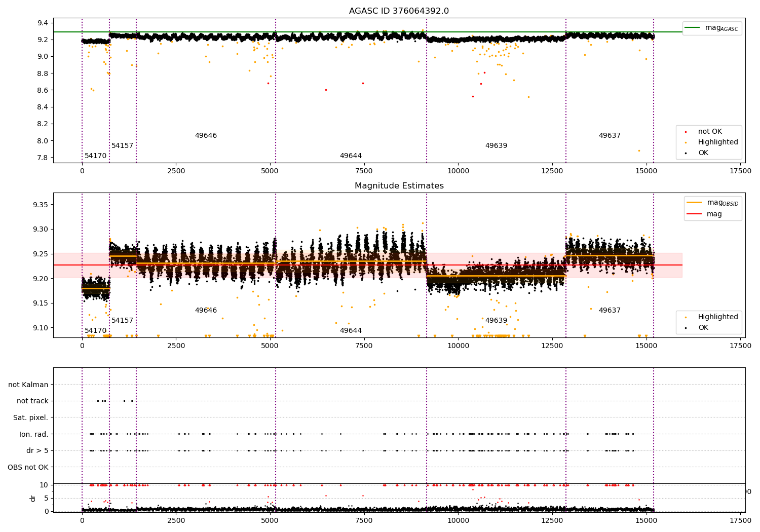
Task: Click the 7.8 y-axis tick in top plot
Action: pyautogui.click(x=43, y=158)
